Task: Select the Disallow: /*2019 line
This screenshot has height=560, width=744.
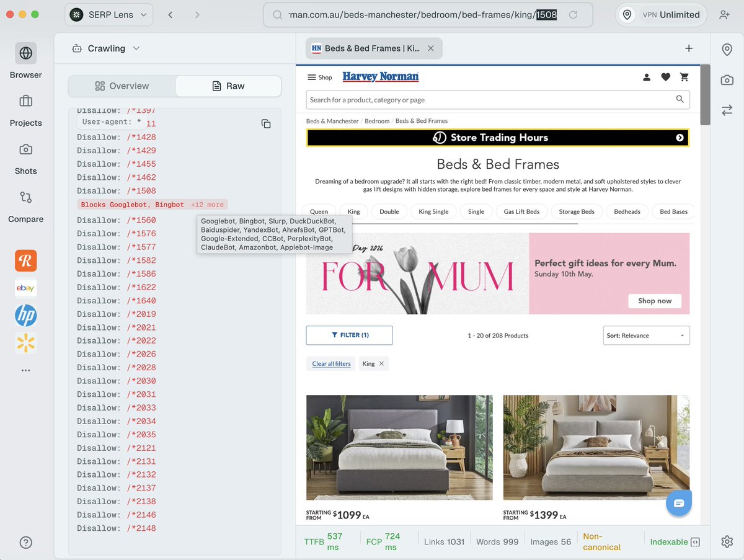Action: 117,314
